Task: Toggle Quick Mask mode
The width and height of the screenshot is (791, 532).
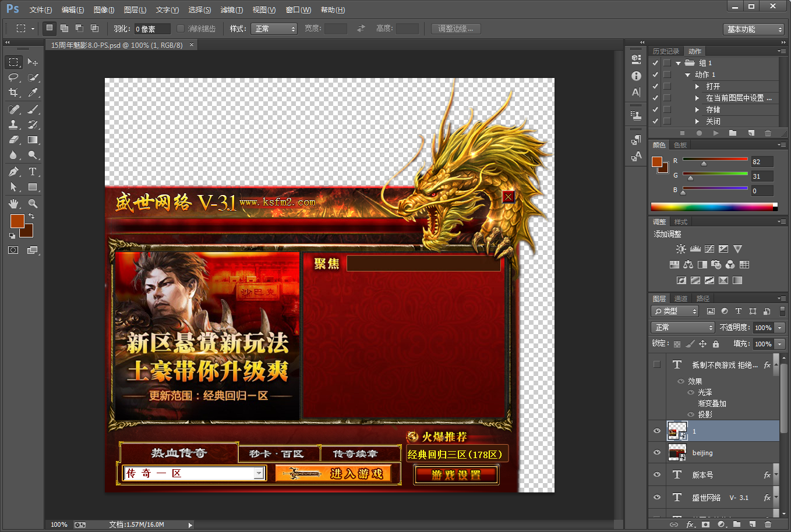Action: click(x=13, y=250)
